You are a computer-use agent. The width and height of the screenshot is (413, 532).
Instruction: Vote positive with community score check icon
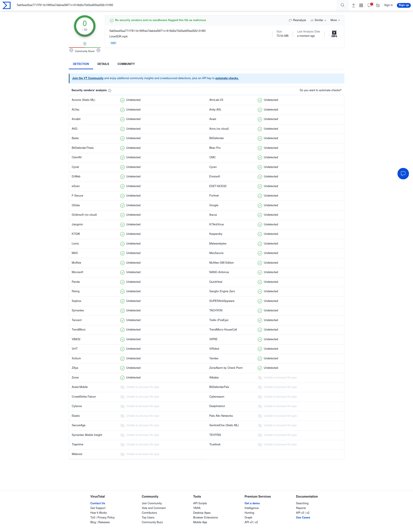tap(99, 50)
